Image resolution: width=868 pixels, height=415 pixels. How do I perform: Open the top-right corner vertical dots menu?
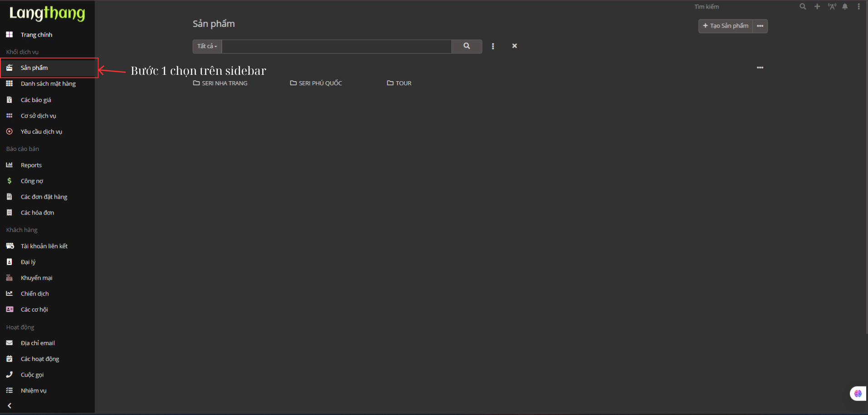click(x=858, y=7)
